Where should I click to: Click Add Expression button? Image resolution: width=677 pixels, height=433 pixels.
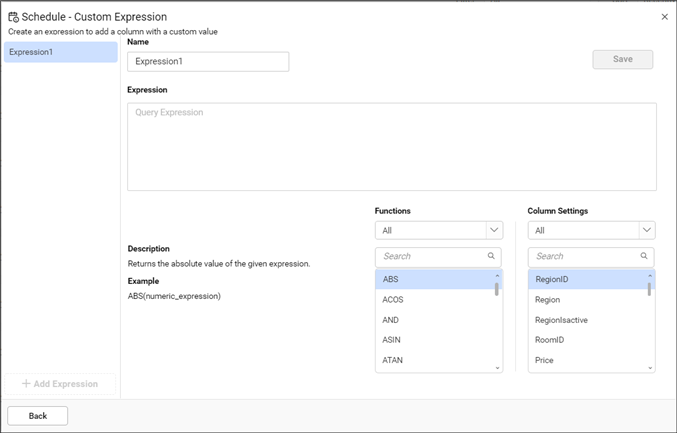tap(60, 384)
